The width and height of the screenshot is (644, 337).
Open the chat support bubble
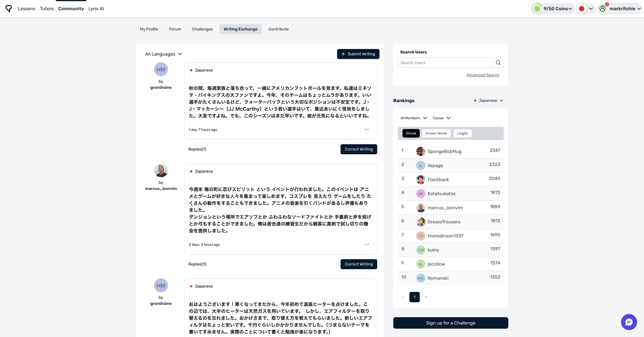(x=629, y=322)
